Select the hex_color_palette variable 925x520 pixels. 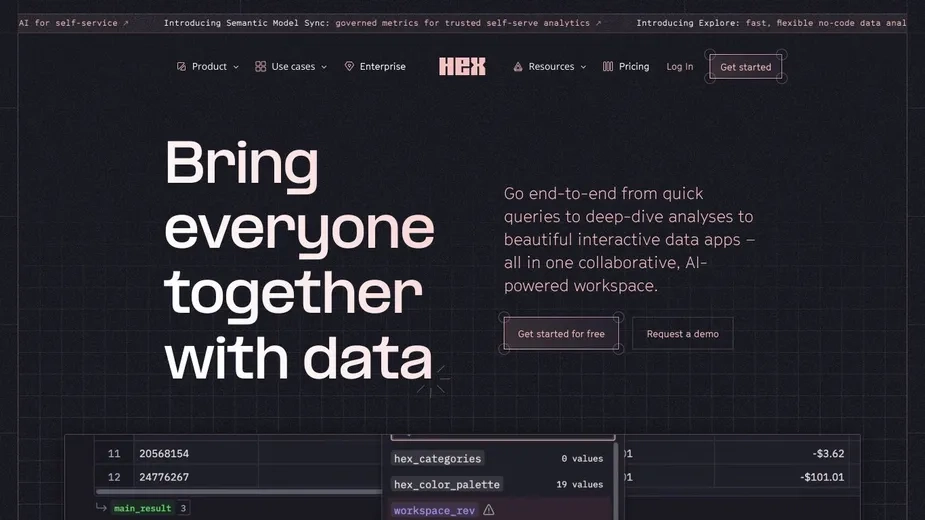447,484
